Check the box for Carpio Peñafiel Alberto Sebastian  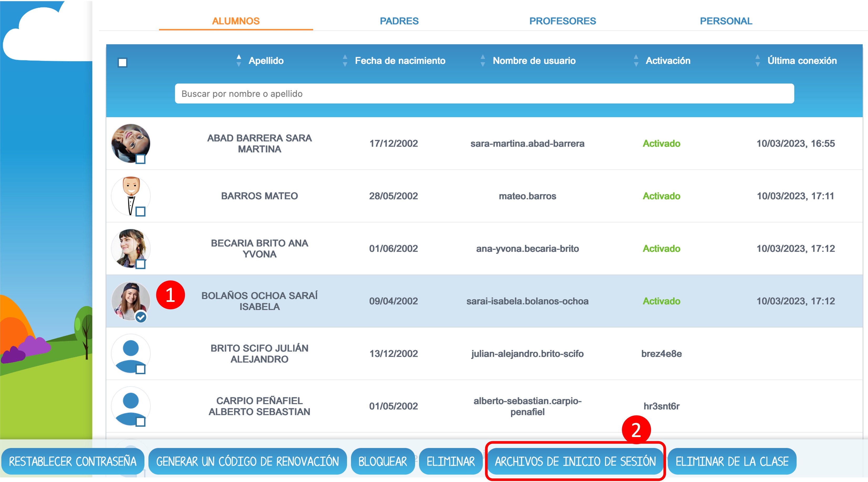pos(141,422)
